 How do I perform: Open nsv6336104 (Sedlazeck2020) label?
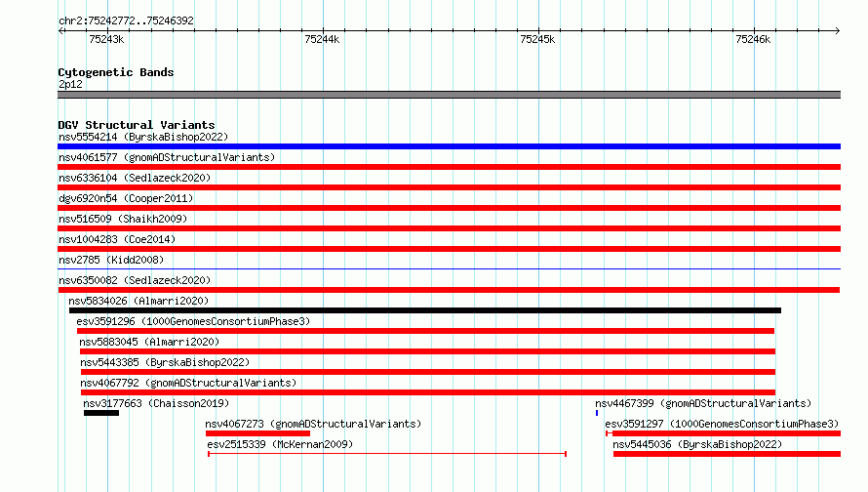coord(135,178)
